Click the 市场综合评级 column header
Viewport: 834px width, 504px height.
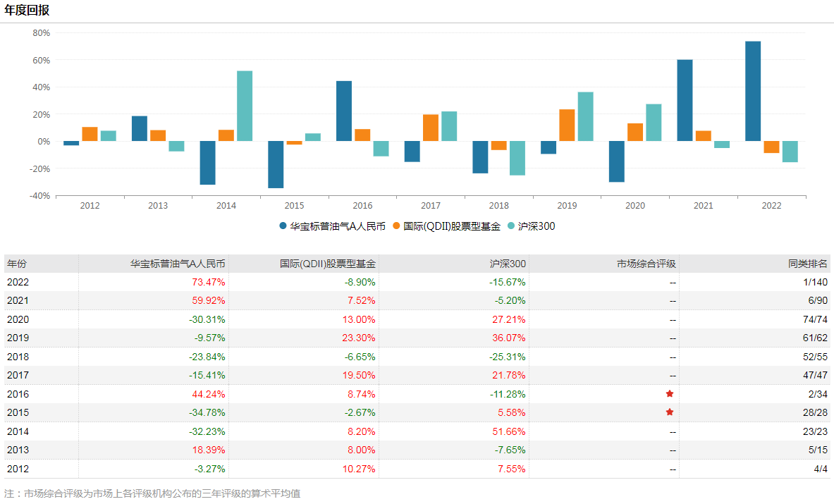[x=646, y=264]
